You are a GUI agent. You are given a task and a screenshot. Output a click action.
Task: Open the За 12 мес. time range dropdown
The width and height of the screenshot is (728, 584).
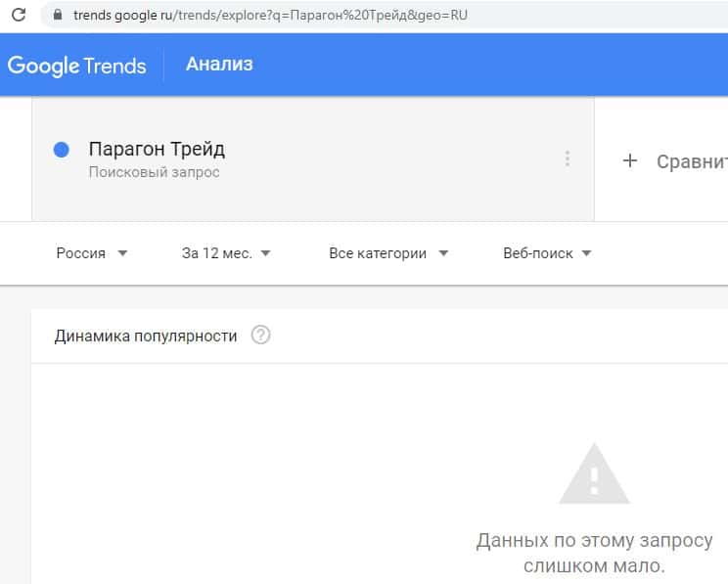tap(226, 253)
